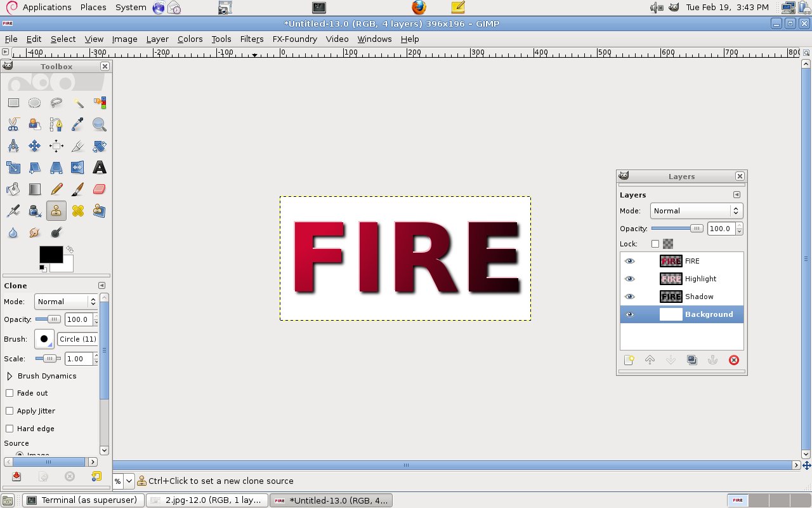Hide the FIRE layer

point(629,260)
